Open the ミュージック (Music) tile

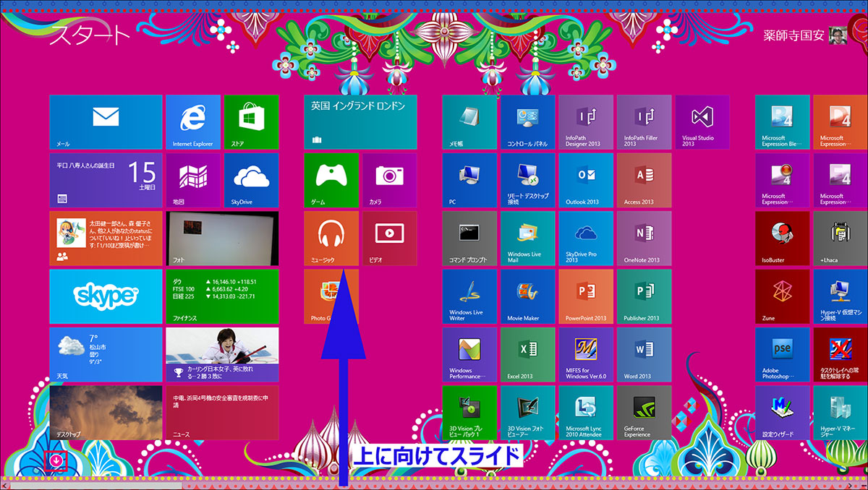click(331, 238)
